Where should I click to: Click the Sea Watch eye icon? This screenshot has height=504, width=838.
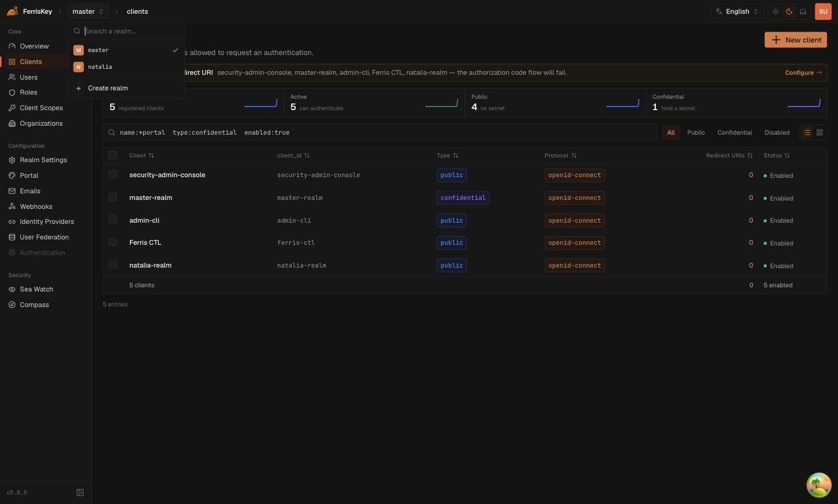(x=12, y=289)
